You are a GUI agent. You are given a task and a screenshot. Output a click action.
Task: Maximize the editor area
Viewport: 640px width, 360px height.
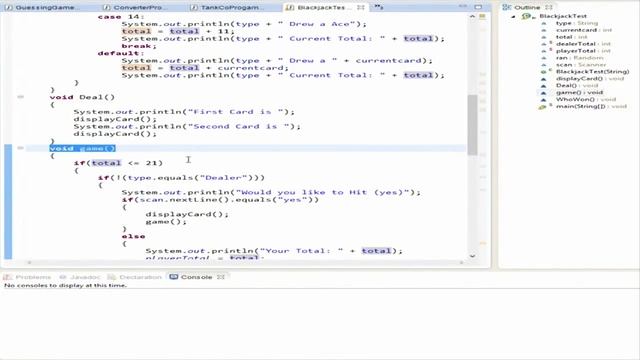coord(478,7)
